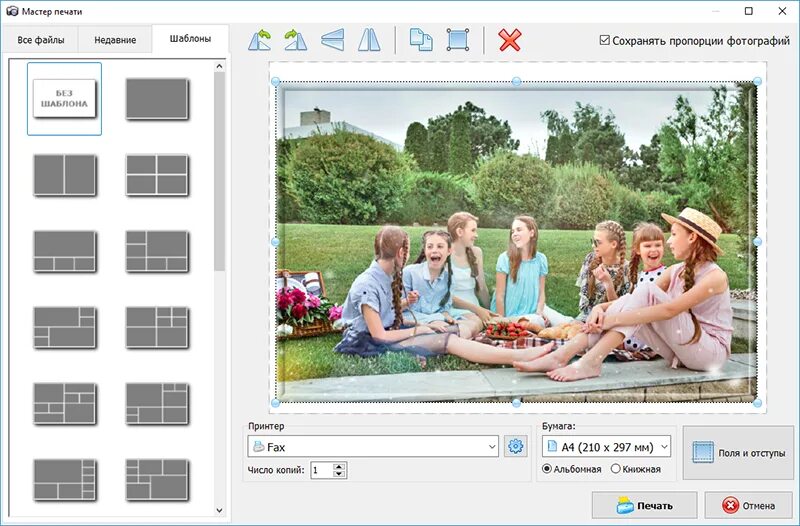Open the Fax printer dropdown
800x526 pixels.
coord(373,446)
